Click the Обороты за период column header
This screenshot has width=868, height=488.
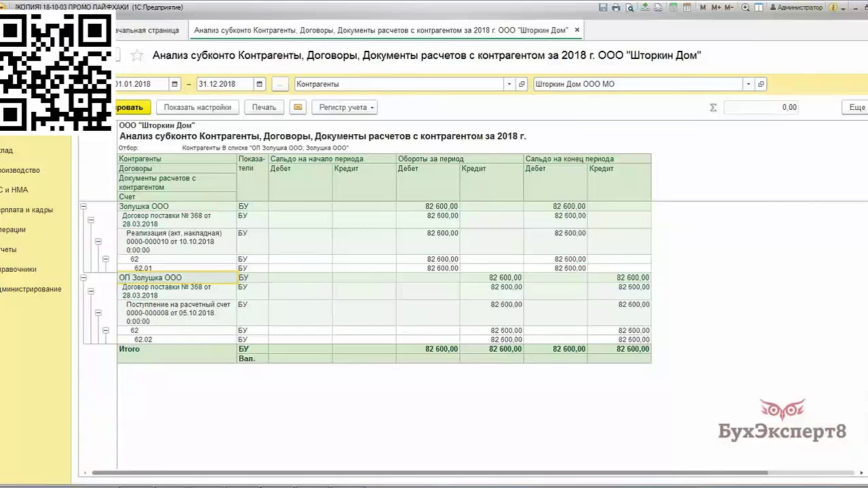tap(460, 159)
